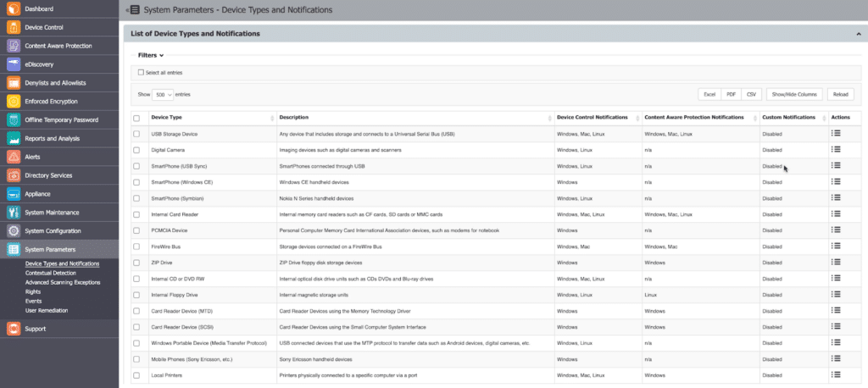Click the System Configuration gear icon
Image resolution: width=868 pixels, height=388 pixels.
(x=14, y=230)
